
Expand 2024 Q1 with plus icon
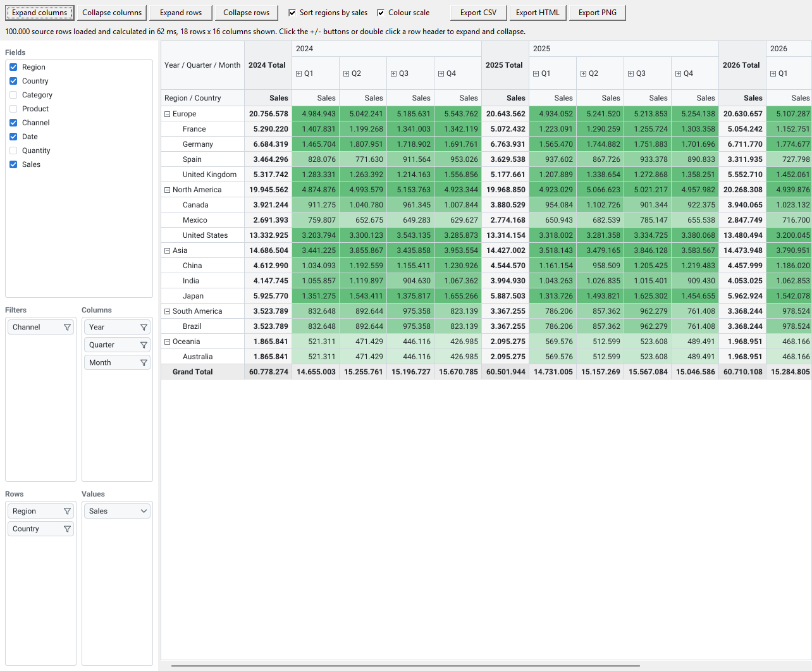click(x=298, y=73)
